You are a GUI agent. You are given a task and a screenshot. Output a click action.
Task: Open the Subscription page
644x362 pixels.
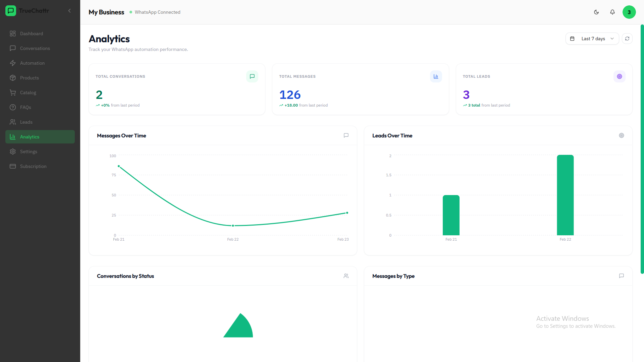coord(33,166)
